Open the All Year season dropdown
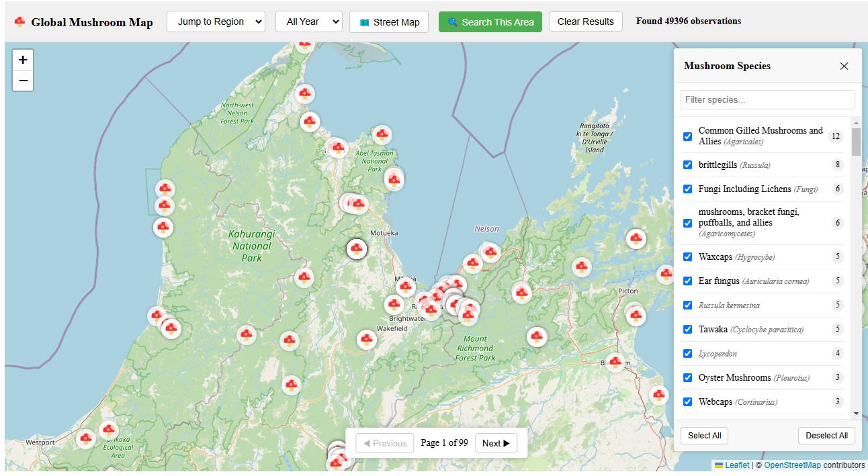 [309, 21]
